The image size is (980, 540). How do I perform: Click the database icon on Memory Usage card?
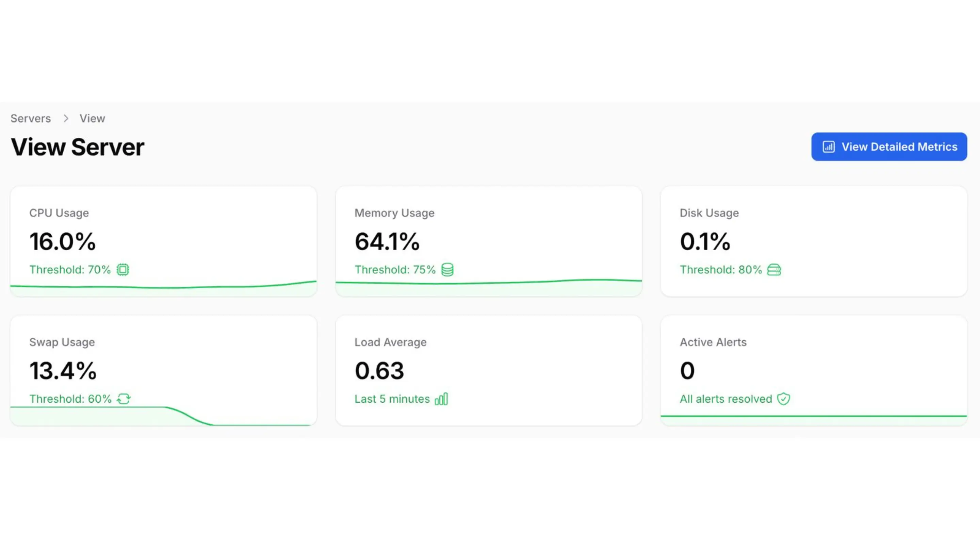coord(447,270)
